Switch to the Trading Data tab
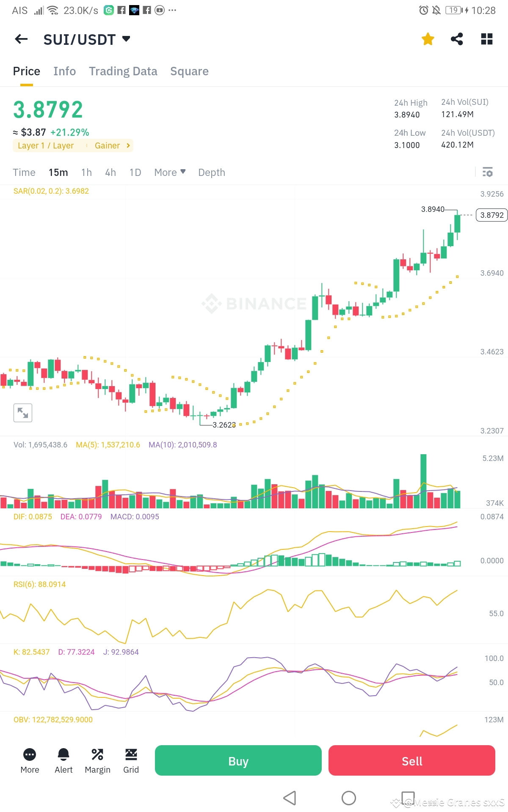The height and width of the screenshot is (812, 508). click(123, 71)
